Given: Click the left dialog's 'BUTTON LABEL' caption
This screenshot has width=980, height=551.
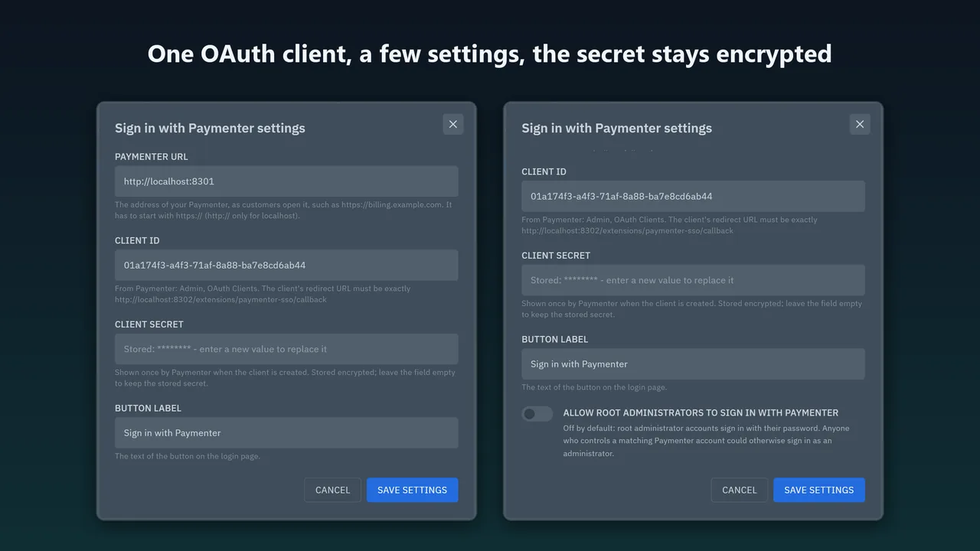Looking at the screenshot, I should tap(148, 409).
